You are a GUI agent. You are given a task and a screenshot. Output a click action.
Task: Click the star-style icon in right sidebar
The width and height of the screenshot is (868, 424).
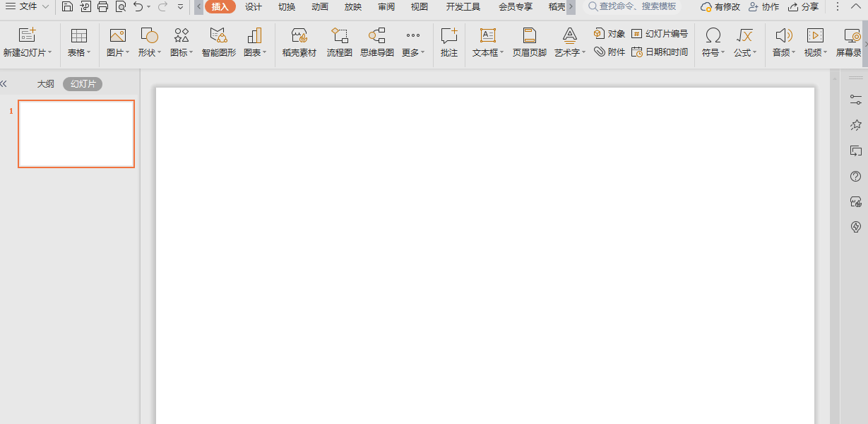(x=856, y=125)
